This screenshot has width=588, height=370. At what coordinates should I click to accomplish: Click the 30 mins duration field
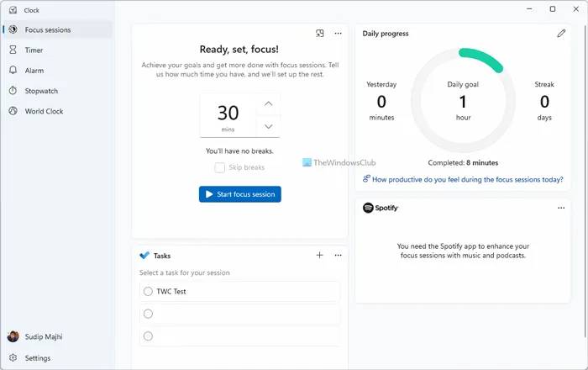coord(228,115)
